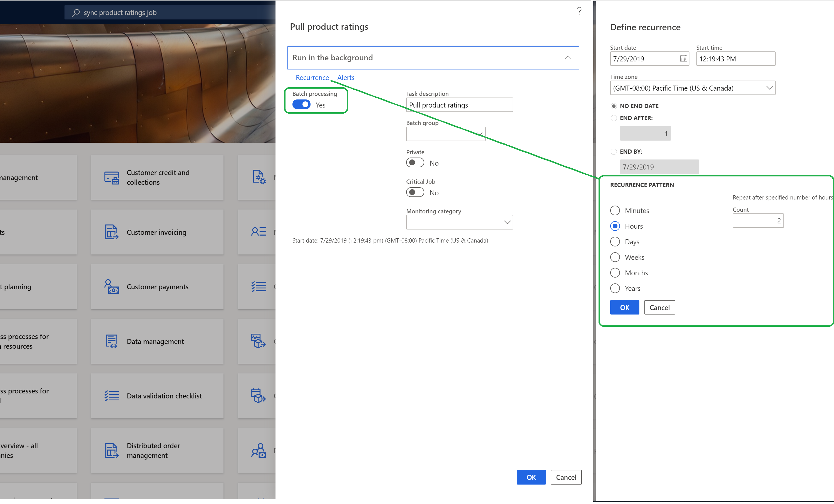The image size is (834, 504).
Task: Click OK to confirm recurrence settings
Action: 625,307
